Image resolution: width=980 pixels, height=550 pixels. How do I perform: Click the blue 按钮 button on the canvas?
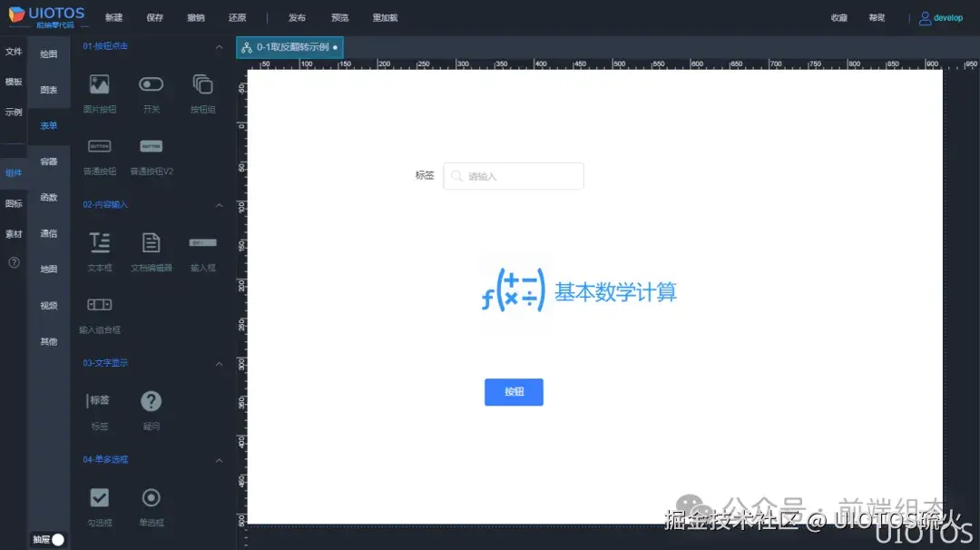click(x=514, y=392)
